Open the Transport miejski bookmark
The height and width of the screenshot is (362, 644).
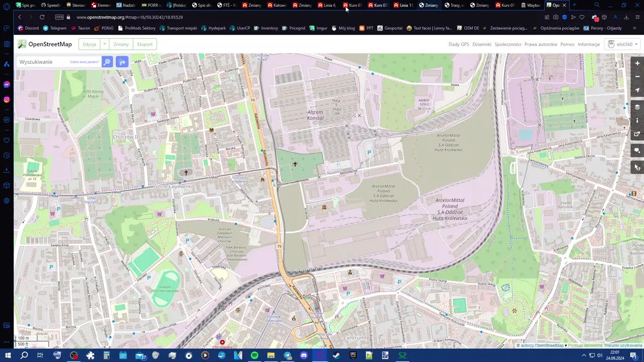(178, 28)
